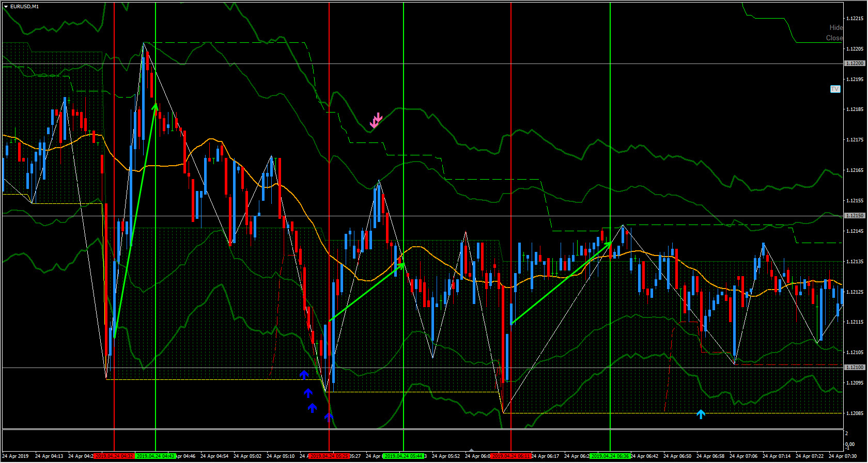The image size is (868, 463).
Task: Click the 24 Apr 07:06 time label
Action: coord(743,456)
